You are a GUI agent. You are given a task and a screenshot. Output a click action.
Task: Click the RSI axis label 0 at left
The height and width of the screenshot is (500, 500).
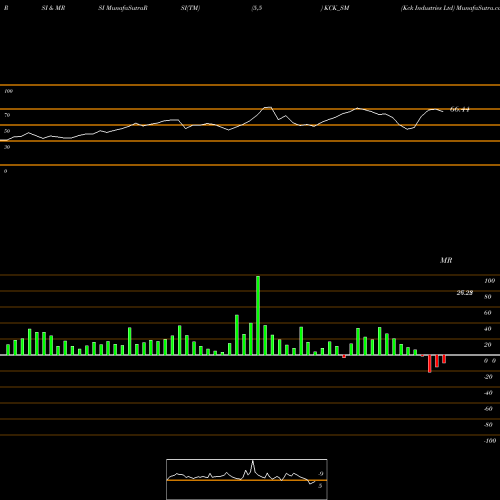(x=5, y=171)
